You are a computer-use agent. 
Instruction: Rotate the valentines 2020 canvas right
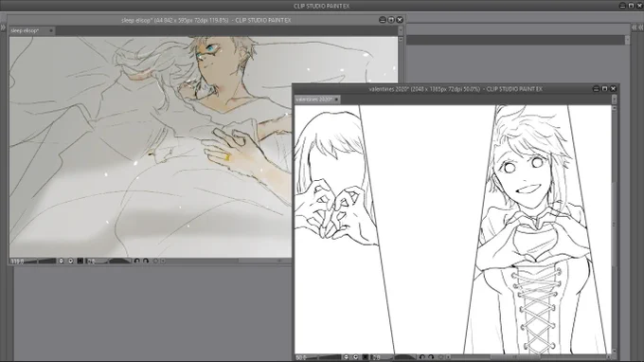click(431, 357)
